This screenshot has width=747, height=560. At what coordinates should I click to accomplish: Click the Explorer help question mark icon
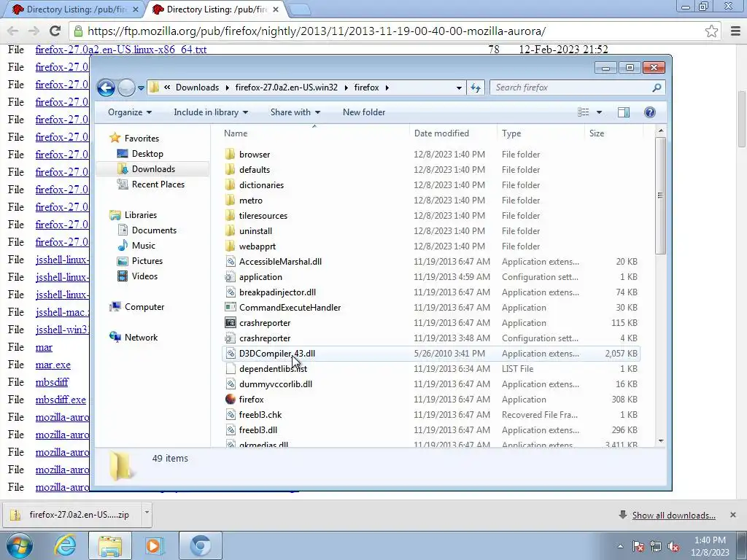tap(649, 112)
